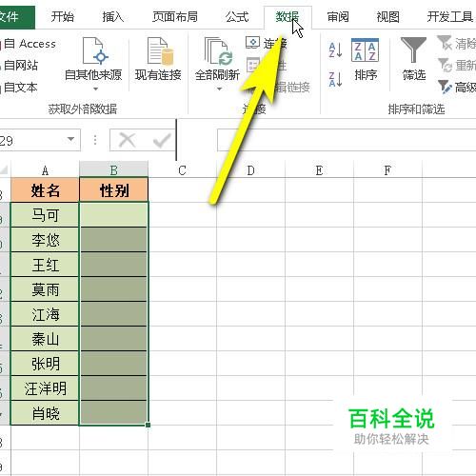Click the 现有连接 icon

click(161, 50)
